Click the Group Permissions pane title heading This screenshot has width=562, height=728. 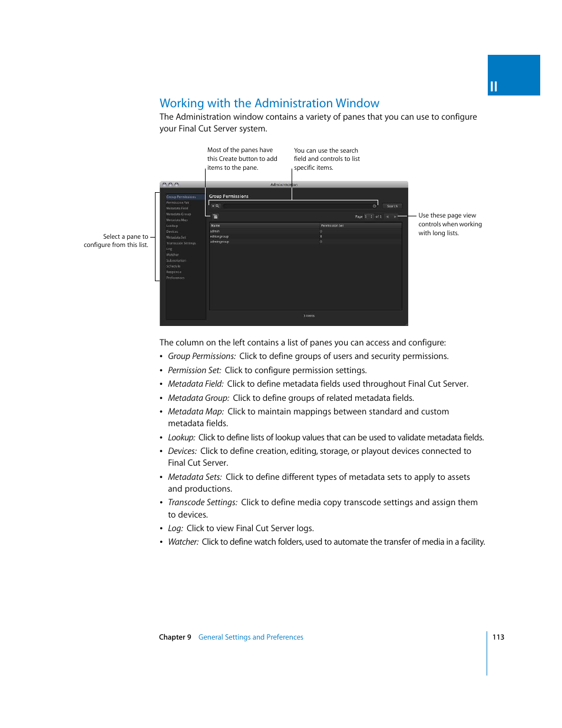pyautogui.click(x=229, y=196)
